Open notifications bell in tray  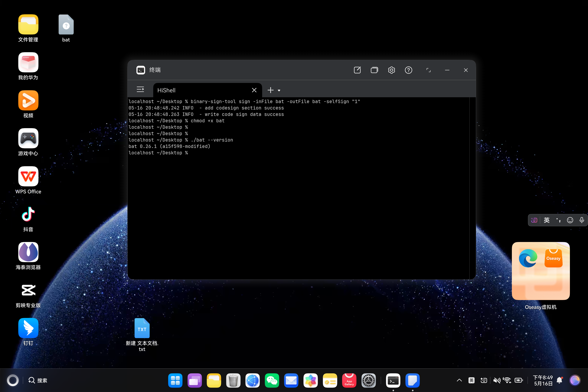(560, 381)
